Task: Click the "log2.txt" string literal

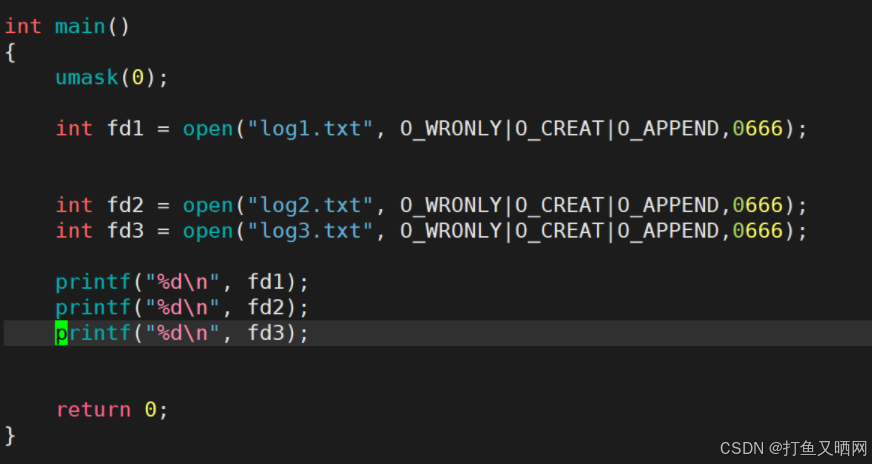Action: pyautogui.click(x=310, y=205)
